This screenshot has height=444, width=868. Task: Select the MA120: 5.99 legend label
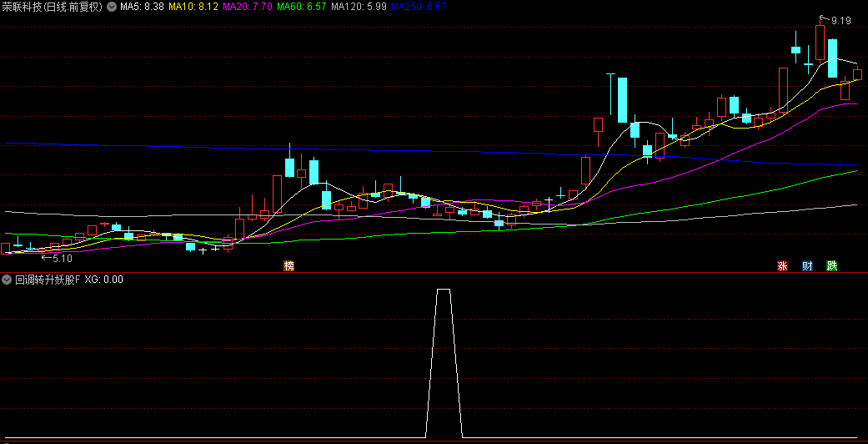click(x=359, y=7)
